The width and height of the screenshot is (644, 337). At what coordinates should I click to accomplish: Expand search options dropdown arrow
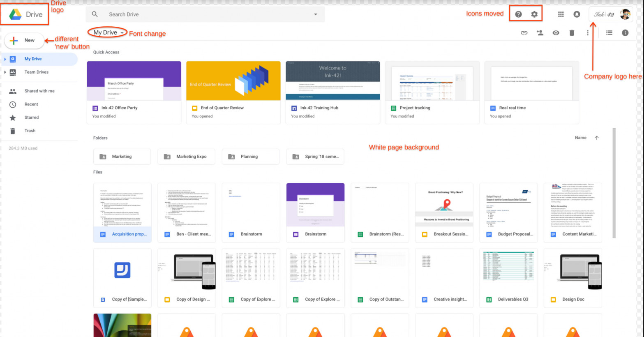click(x=316, y=14)
